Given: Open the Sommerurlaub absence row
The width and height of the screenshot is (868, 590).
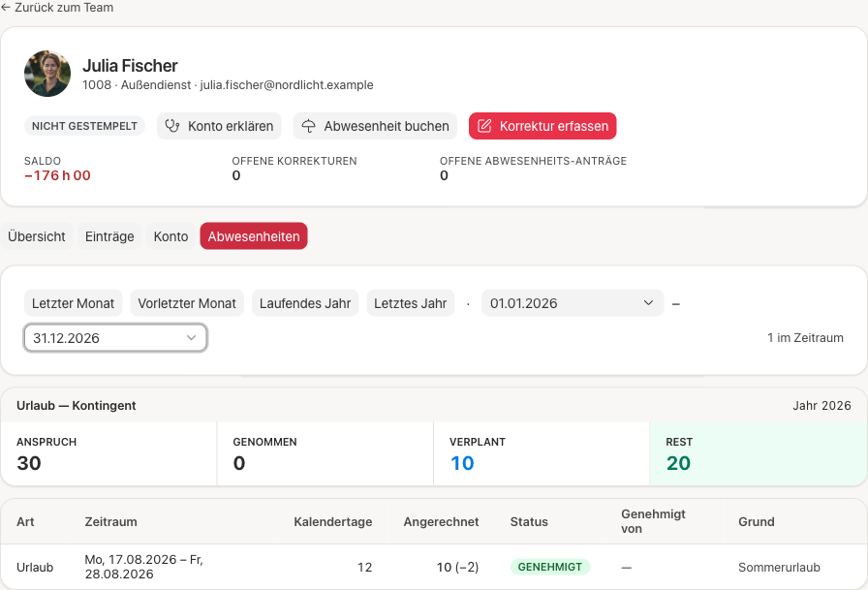Looking at the screenshot, I should (434, 567).
